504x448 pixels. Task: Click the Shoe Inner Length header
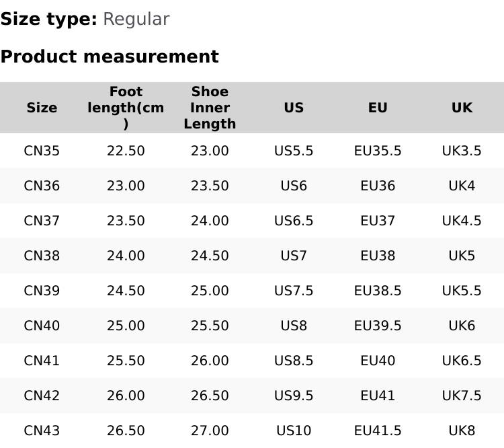click(210, 108)
